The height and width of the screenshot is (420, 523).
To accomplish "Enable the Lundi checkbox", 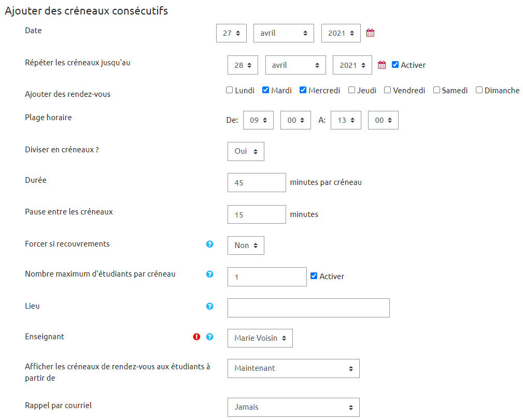I will (230, 90).
